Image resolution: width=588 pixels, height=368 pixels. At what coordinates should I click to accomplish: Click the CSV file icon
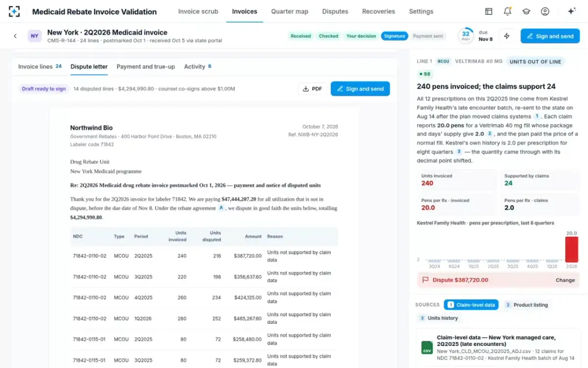coord(427,347)
